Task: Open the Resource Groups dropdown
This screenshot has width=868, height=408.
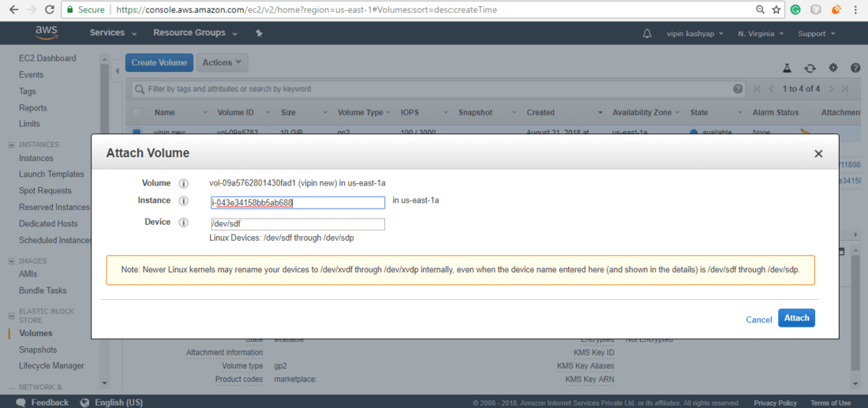Action: pyautogui.click(x=196, y=33)
